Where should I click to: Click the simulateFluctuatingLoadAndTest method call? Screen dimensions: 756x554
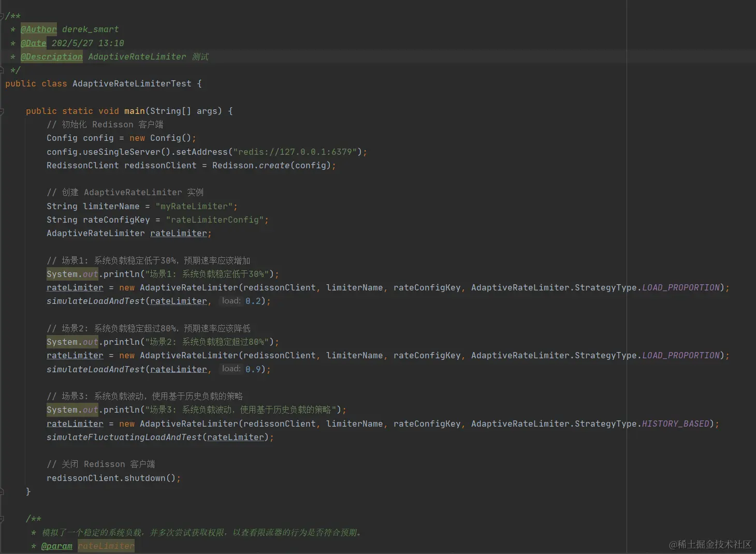pyautogui.click(x=124, y=437)
